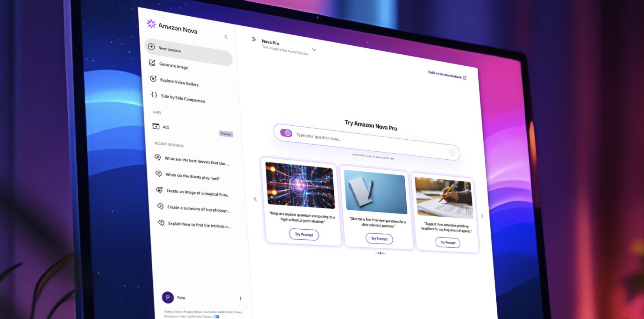Click the Act browser-window icon
This screenshot has height=319, width=644.
(x=156, y=126)
